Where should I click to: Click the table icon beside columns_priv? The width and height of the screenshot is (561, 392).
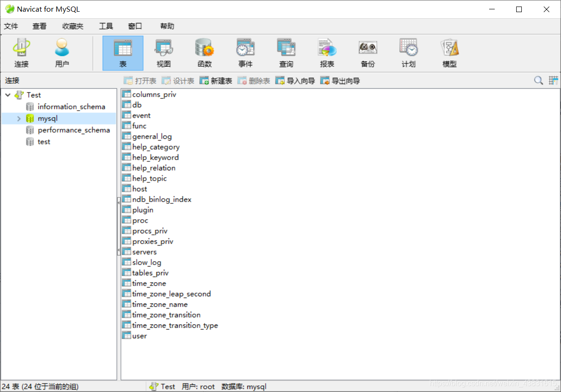[x=126, y=94]
